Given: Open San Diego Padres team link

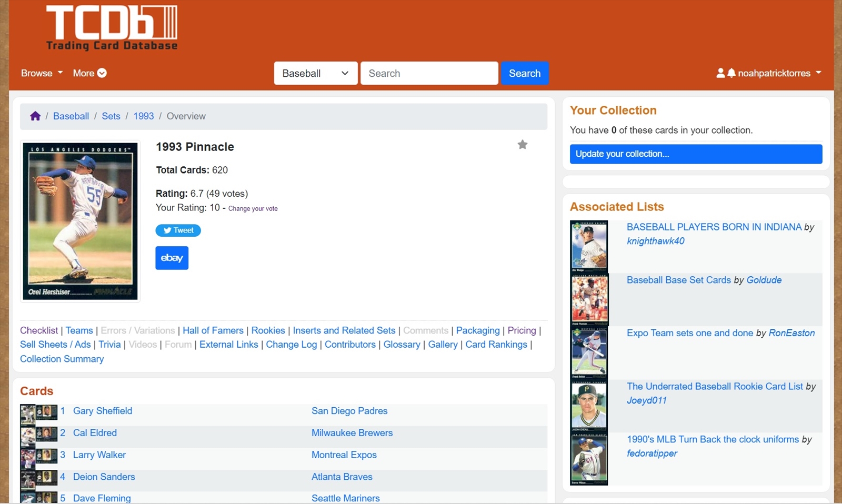Looking at the screenshot, I should [x=349, y=411].
